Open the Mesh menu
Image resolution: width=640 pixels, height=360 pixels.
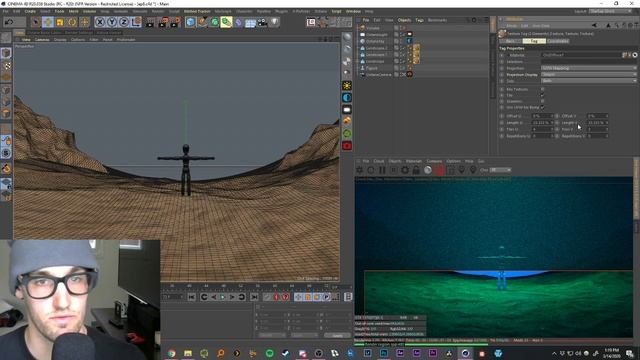coord(74,11)
